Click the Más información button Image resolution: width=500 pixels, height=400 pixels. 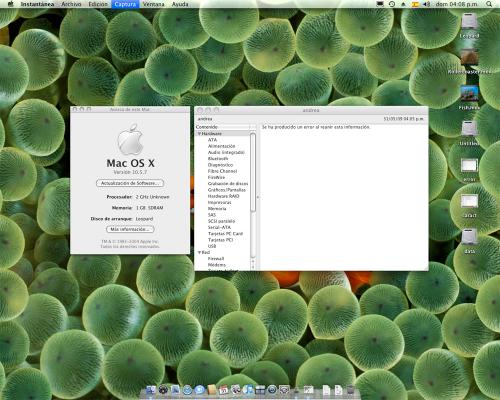(130, 229)
